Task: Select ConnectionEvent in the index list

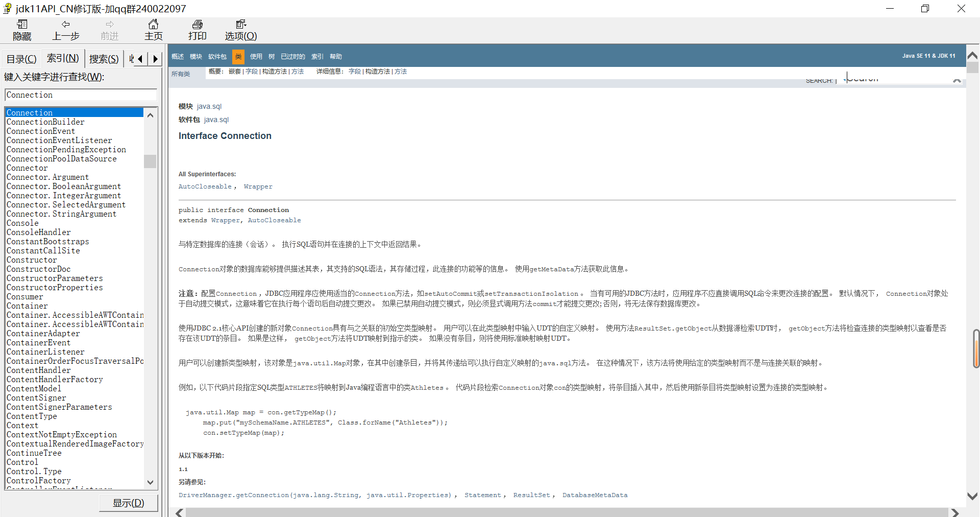Action: point(75,131)
